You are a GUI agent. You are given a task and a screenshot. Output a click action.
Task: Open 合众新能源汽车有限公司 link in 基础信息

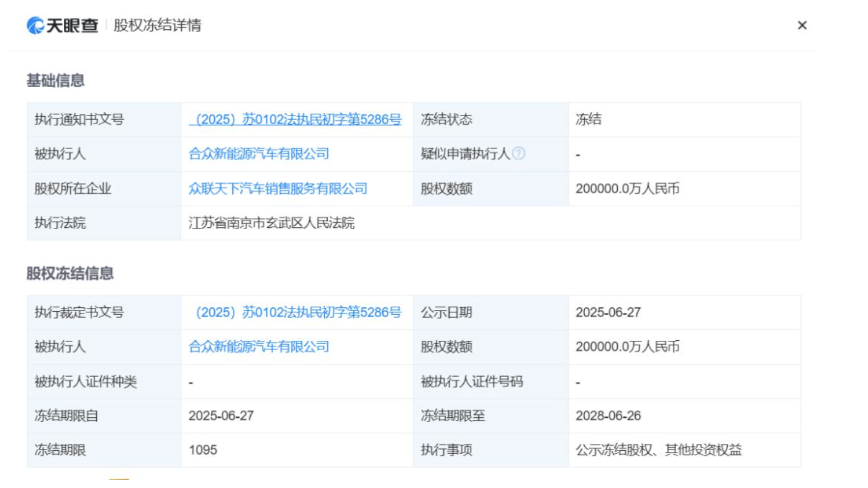point(259,153)
